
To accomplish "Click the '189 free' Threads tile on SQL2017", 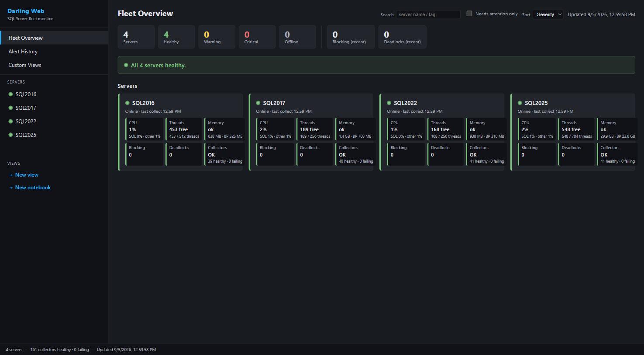I will tap(314, 129).
